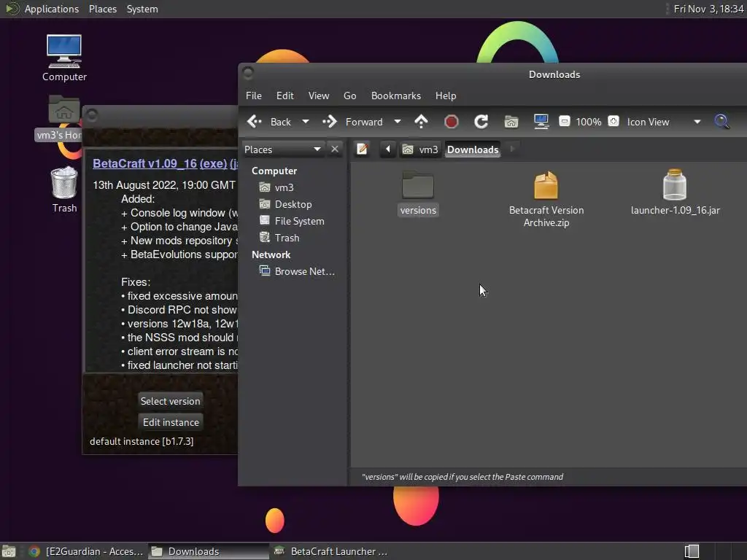This screenshot has width=747, height=560.
Task: Click the (exe) download link
Action: point(213,163)
